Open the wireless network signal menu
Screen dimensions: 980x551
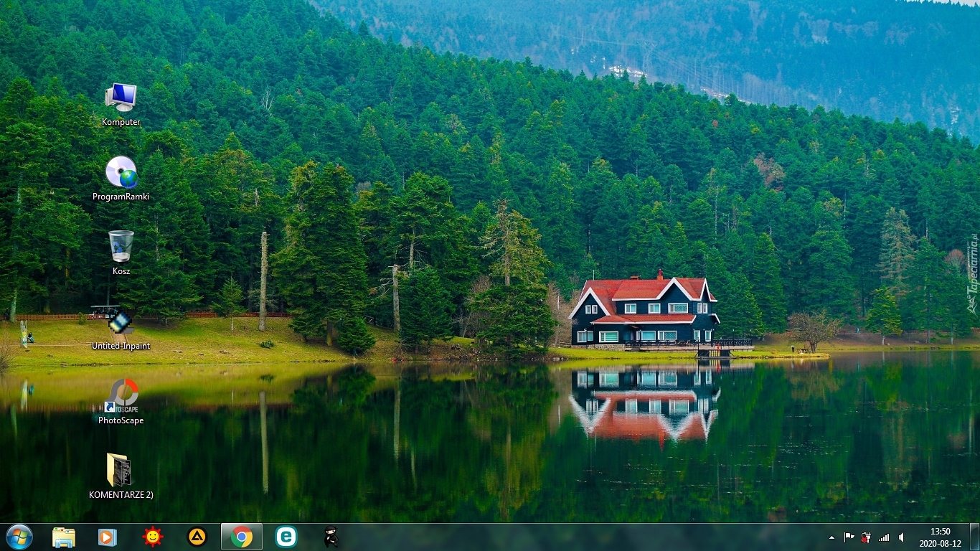click(x=884, y=537)
